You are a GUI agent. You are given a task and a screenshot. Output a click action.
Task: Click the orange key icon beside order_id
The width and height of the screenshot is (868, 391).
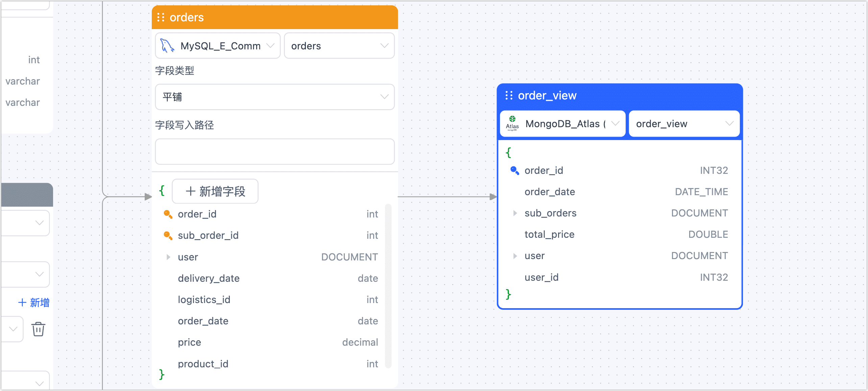point(168,214)
